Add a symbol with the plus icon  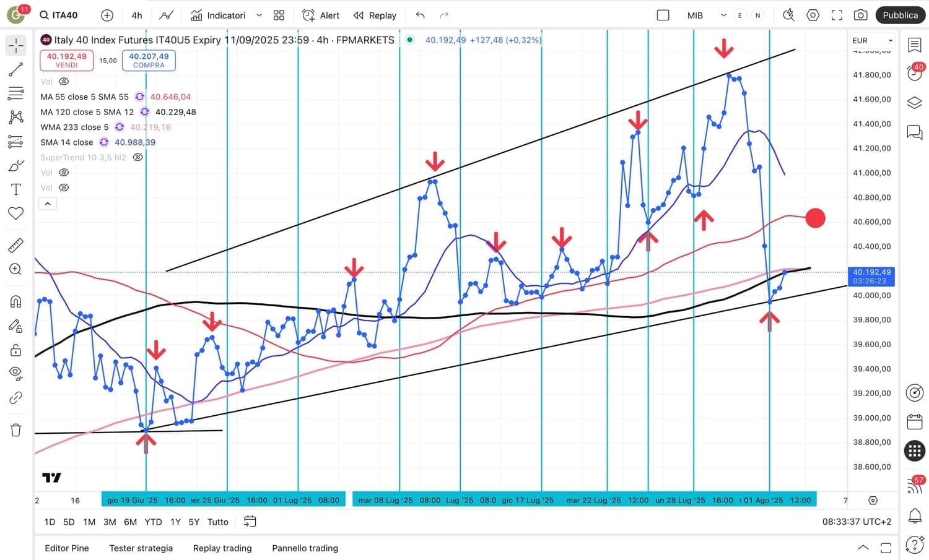point(107,15)
